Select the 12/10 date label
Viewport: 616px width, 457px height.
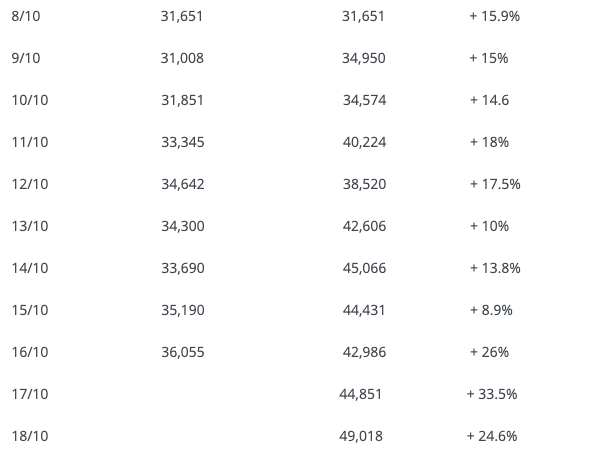[30, 184]
